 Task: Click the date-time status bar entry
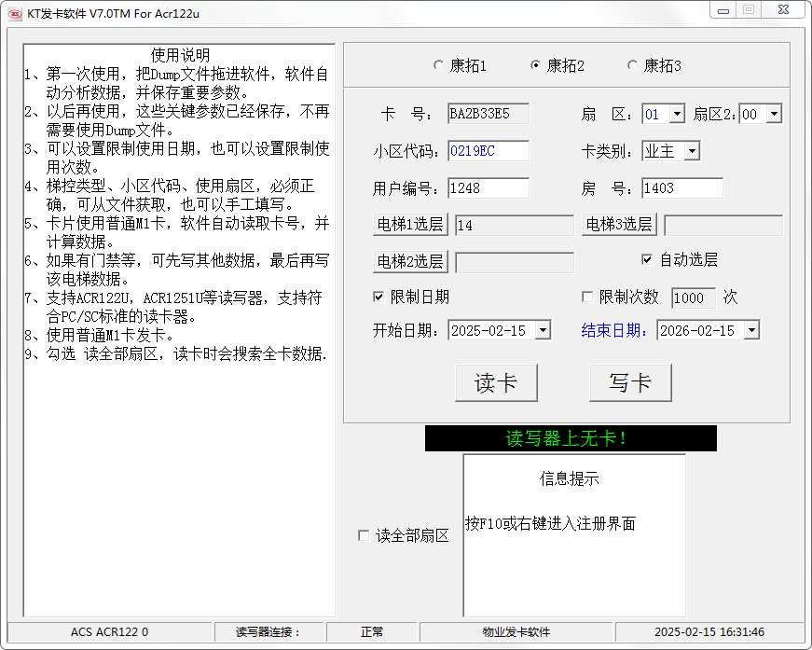tap(709, 632)
